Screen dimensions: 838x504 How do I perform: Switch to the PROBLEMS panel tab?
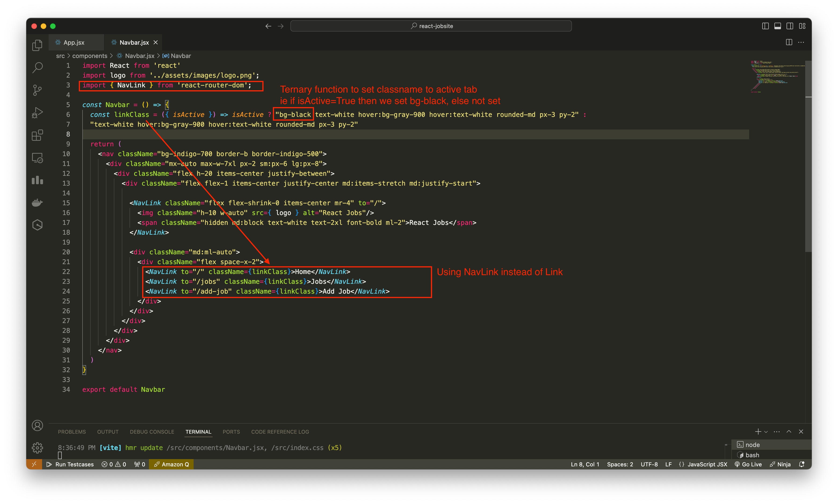tap(72, 432)
